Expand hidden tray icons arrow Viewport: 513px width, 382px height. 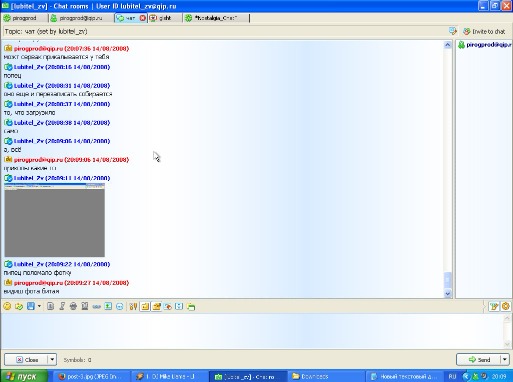tap(466, 377)
